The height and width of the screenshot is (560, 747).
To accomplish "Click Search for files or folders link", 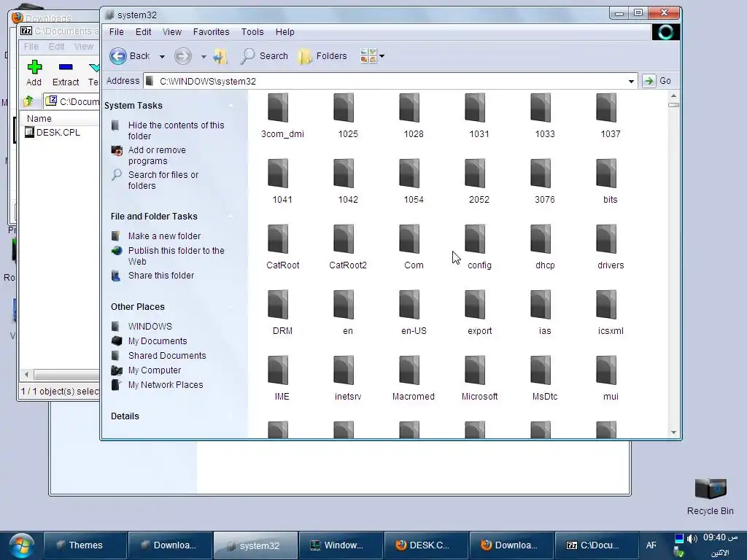I will pyautogui.click(x=163, y=180).
